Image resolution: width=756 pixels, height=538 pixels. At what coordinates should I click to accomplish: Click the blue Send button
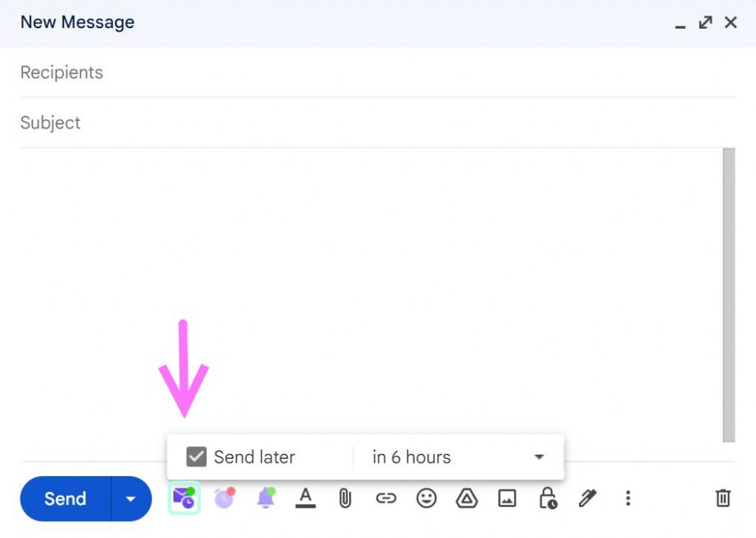pos(66,499)
